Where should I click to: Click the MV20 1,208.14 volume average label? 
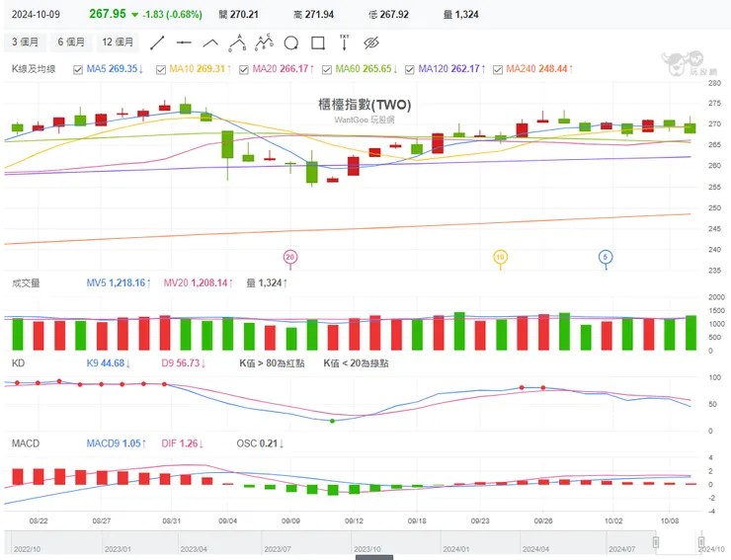[199, 283]
